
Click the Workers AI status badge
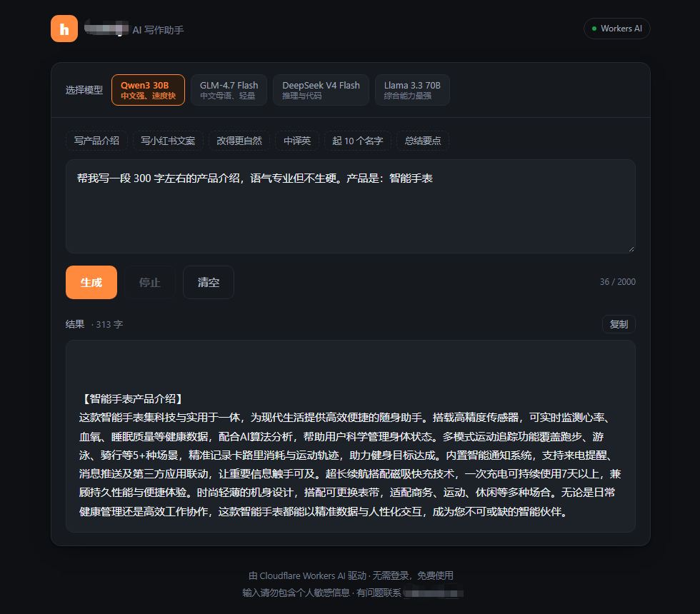click(x=616, y=29)
